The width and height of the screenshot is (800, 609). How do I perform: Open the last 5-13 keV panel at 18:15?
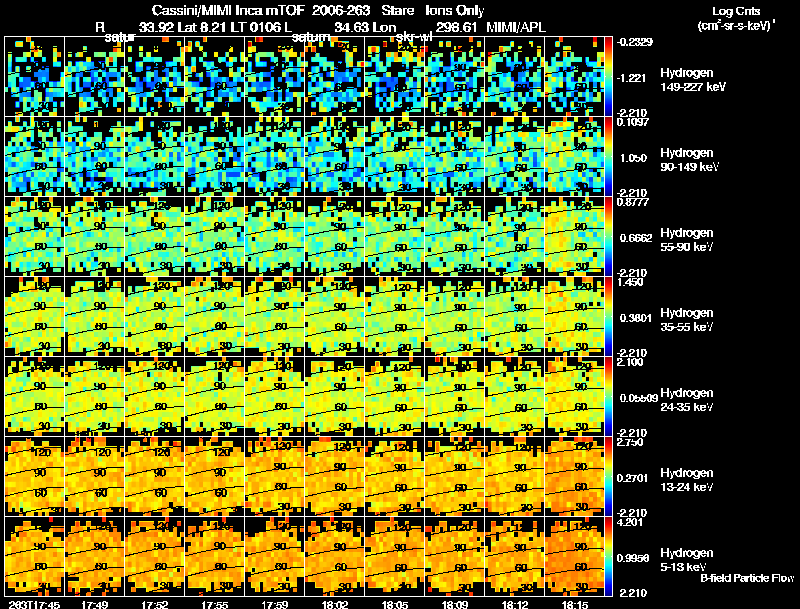tap(574, 556)
